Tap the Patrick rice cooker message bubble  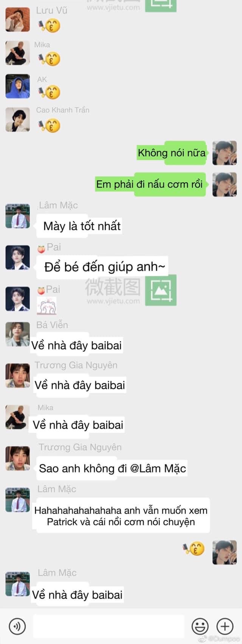pyautogui.click(x=121, y=516)
